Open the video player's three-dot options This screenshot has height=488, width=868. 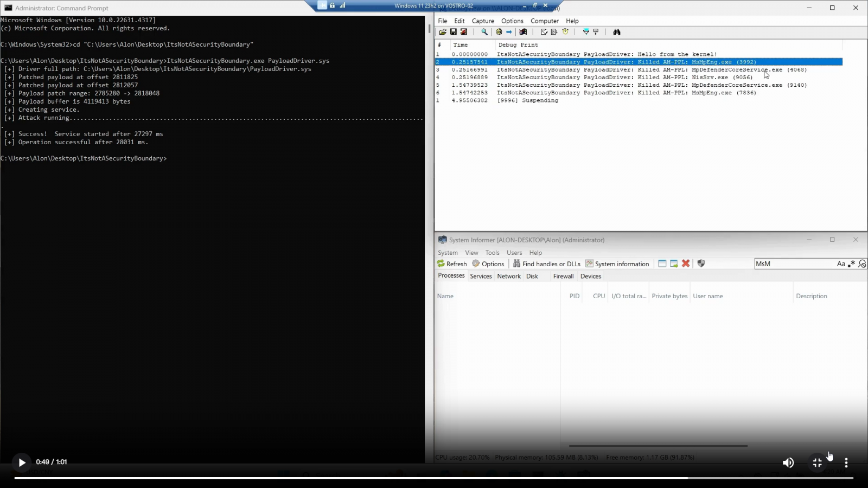(x=846, y=463)
